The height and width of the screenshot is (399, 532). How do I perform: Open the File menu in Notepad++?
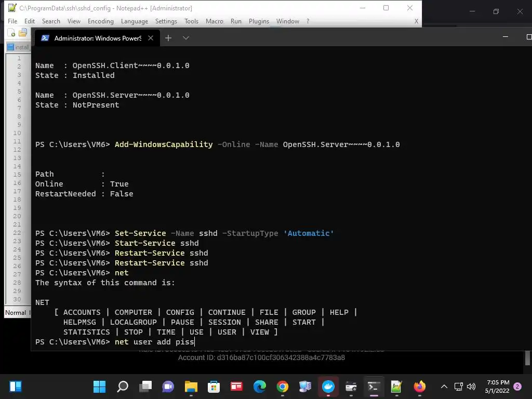(12, 21)
